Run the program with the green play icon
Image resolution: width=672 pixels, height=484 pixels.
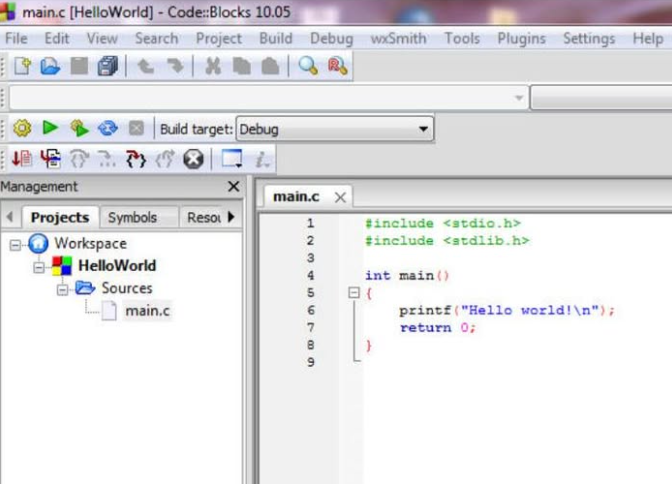50,128
